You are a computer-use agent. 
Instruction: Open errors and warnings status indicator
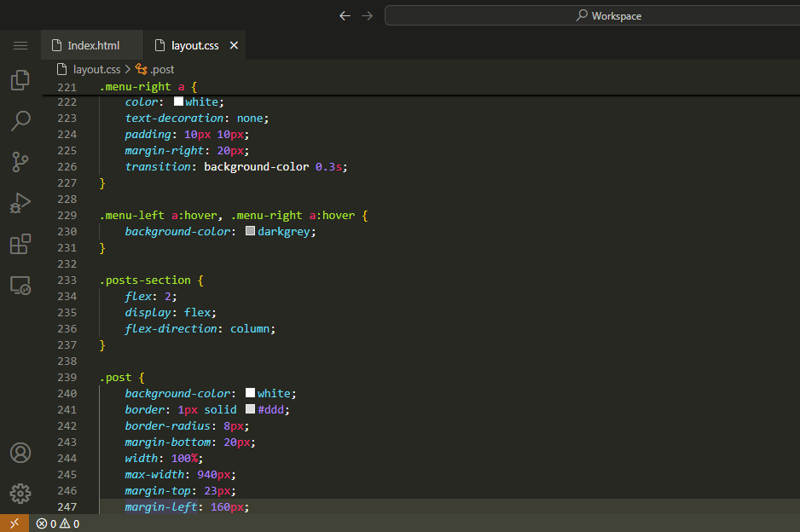coord(58,523)
